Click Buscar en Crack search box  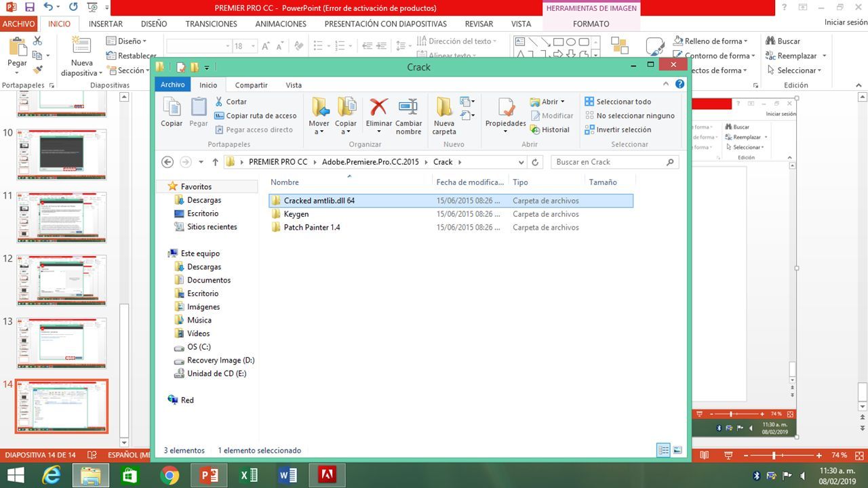[616, 162]
